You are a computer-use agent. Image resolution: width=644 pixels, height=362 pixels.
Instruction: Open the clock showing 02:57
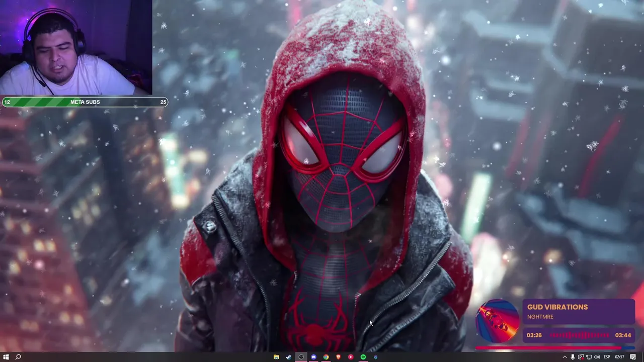[x=619, y=357]
